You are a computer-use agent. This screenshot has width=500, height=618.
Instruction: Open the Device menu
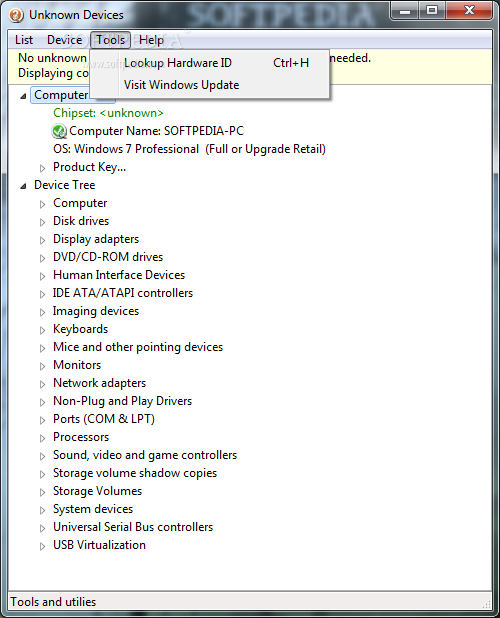click(64, 40)
